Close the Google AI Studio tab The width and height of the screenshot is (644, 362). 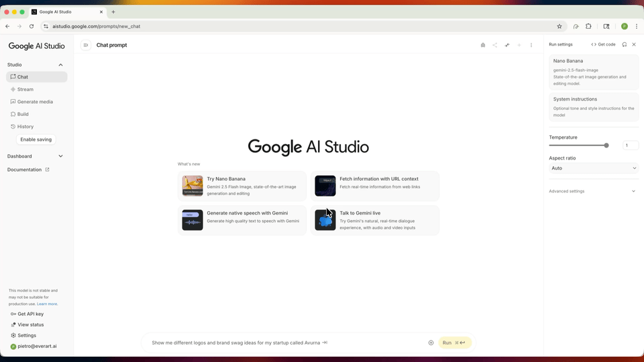click(x=101, y=12)
